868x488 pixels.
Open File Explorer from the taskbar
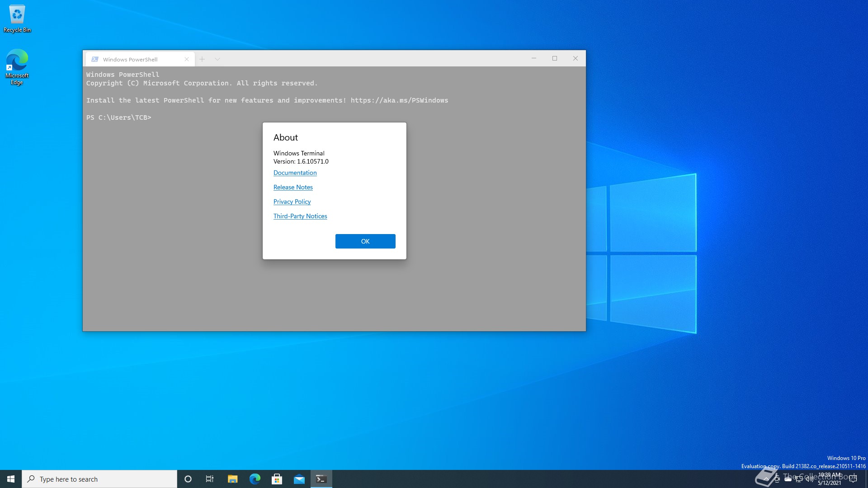pos(232,479)
